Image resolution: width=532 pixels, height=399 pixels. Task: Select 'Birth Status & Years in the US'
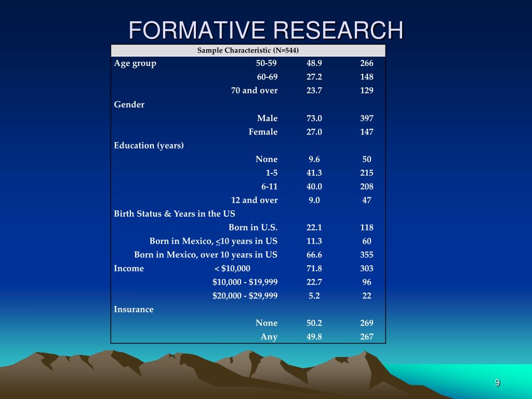(175, 214)
